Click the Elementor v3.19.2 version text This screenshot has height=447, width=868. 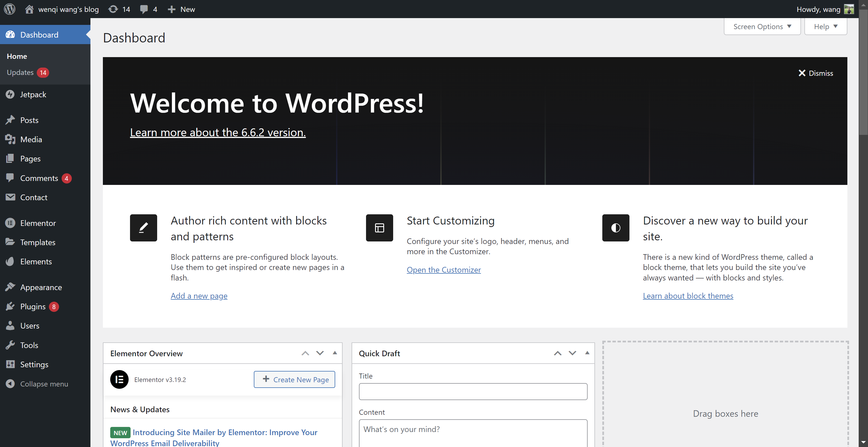160,380
